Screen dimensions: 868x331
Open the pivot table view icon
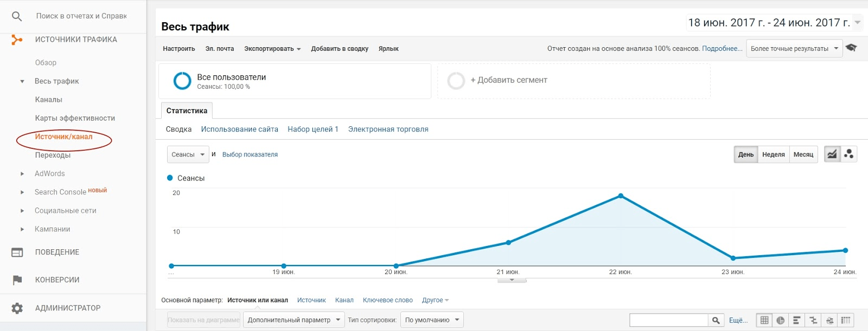[846, 320]
